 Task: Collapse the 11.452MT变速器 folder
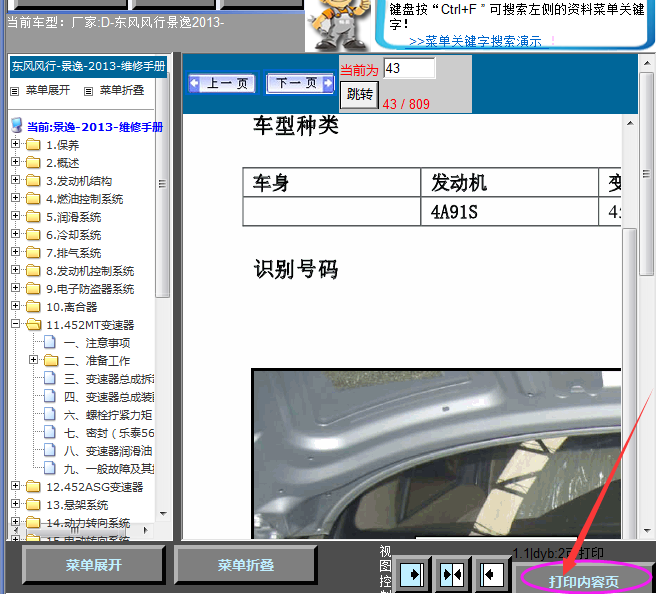click(15, 323)
